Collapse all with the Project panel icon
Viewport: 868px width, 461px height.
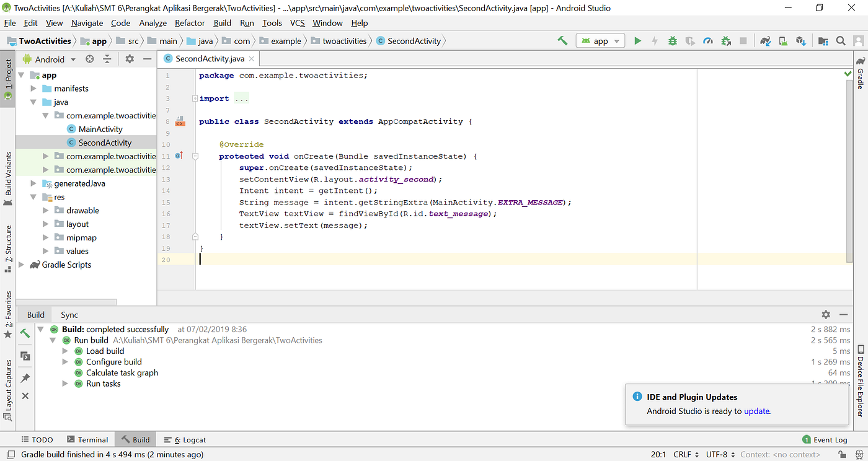click(x=107, y=59)
